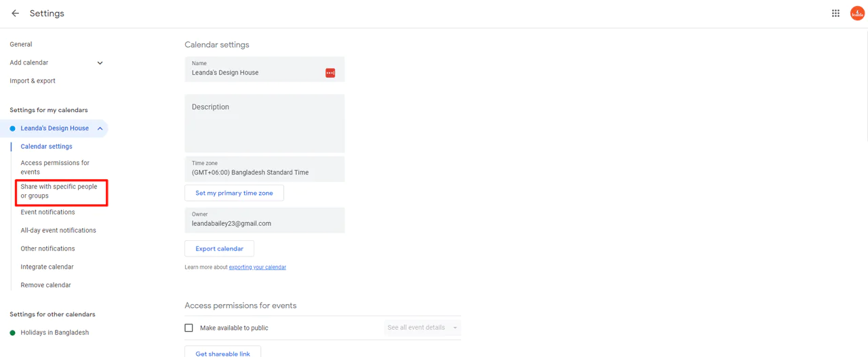The image size is (868, 357).
Task: Open the Google apps grid
Action: 835,14
